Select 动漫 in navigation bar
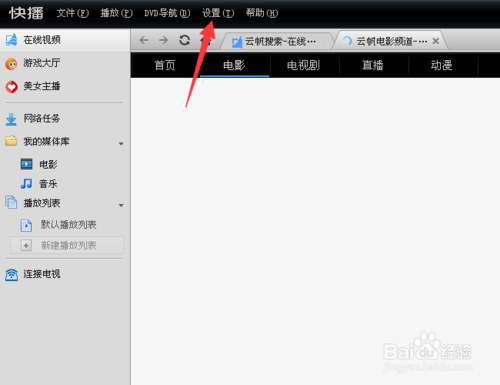Viewport: 500px width, 385px height. tap(442, 65)
